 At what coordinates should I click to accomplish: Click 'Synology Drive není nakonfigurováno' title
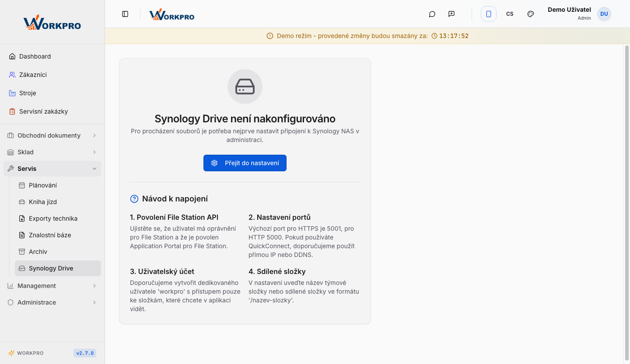point(245,119)
